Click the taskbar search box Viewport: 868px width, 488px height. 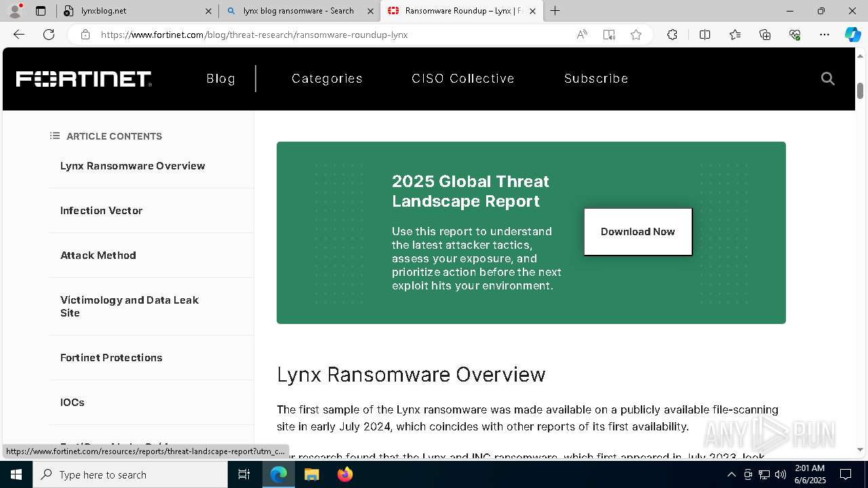click(130, 474)
